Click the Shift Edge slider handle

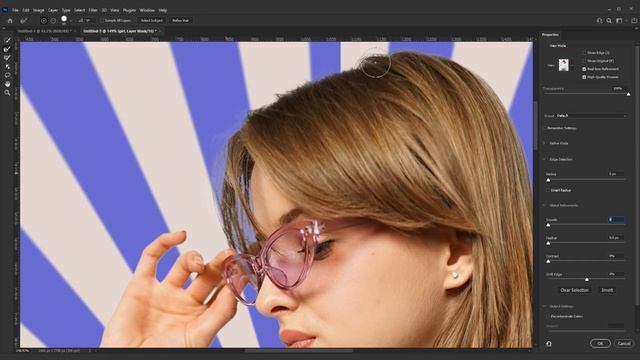point(587,280)
